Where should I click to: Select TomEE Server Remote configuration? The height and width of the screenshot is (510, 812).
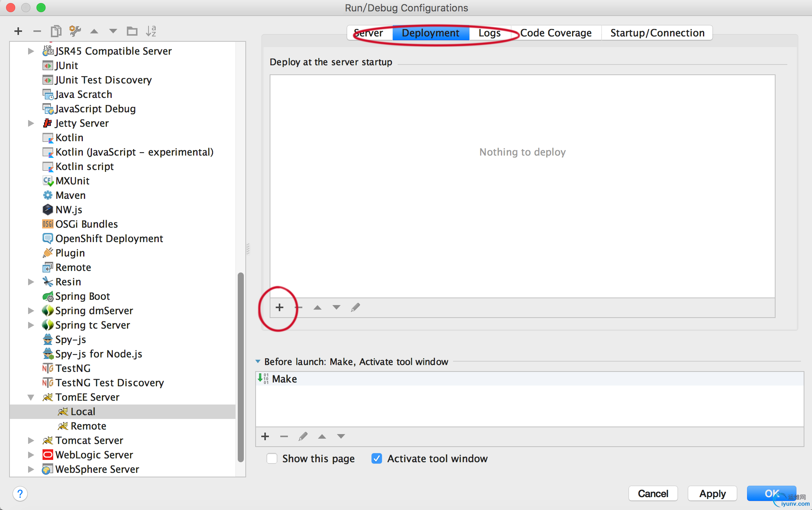(122, 426)
